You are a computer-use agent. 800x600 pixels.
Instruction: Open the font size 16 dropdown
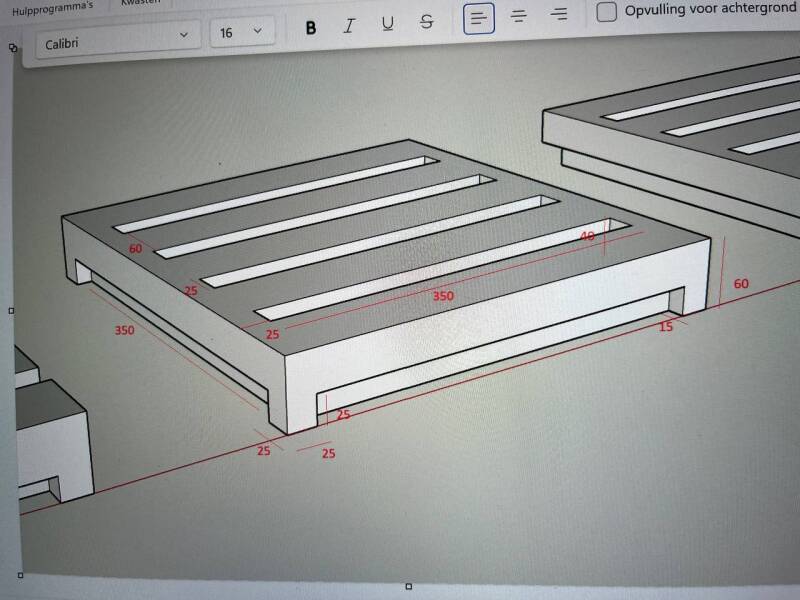242,32
